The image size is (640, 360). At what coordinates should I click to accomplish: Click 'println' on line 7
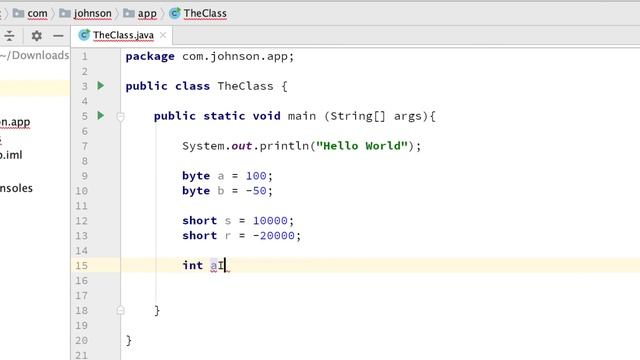[284, 146]
